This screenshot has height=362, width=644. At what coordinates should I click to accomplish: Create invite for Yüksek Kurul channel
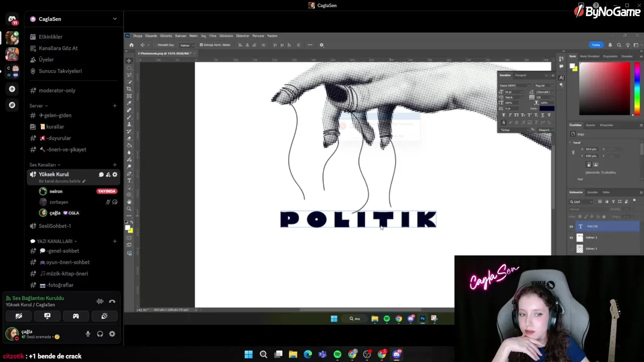tap(108, 174)
